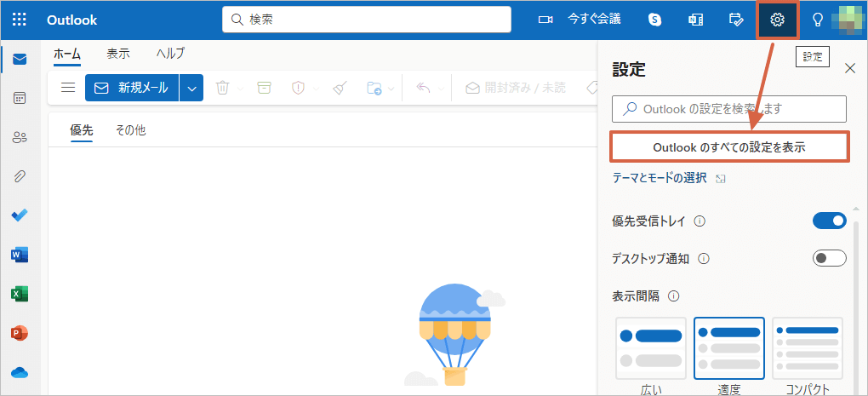Viewport: 868px width, 396px height.
Task: Launch PowerPoint from the sidebar
Action: pyautogui.click(x=20, y=334)
